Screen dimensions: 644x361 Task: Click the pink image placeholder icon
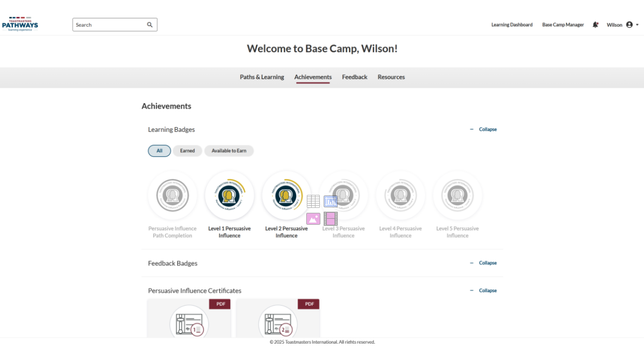tap(313, 219)
